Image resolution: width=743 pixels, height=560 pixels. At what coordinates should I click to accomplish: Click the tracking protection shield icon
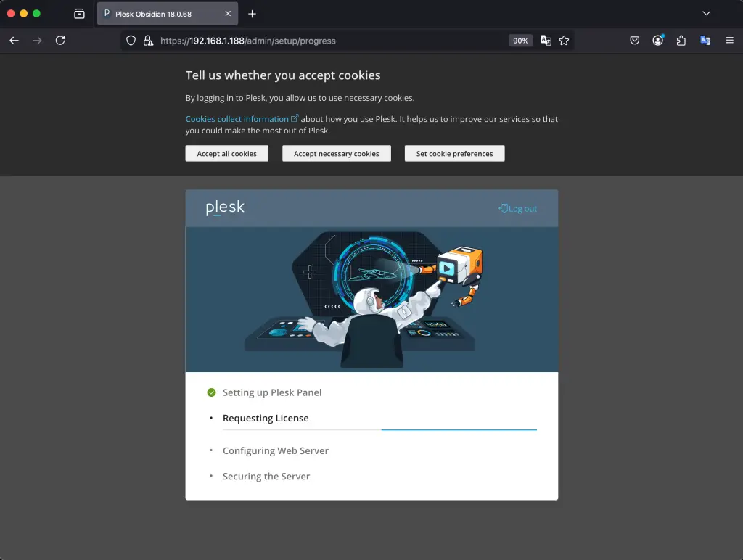pos(131,41)
